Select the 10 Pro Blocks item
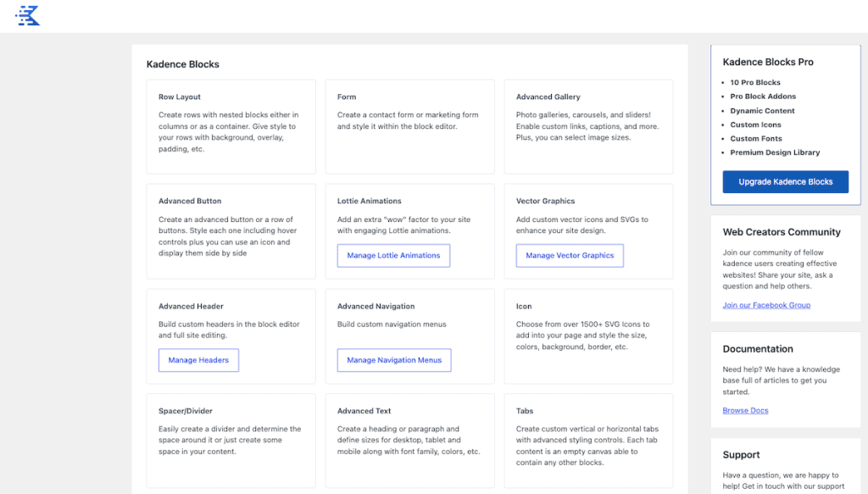This screenshot has height=494, width=868. click(x=755, y=82)
